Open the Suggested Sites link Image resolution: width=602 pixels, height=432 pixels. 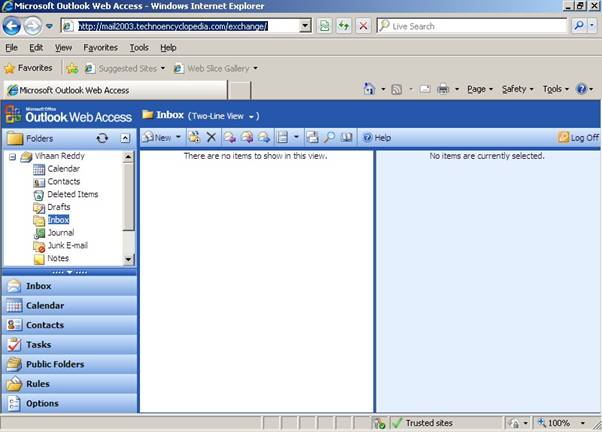tap(126, 68)
